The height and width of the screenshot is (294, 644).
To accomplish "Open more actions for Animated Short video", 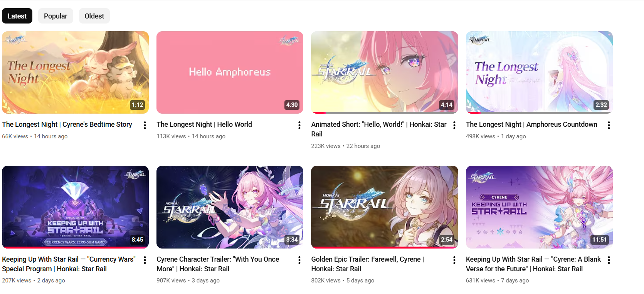I will [454, 125].
